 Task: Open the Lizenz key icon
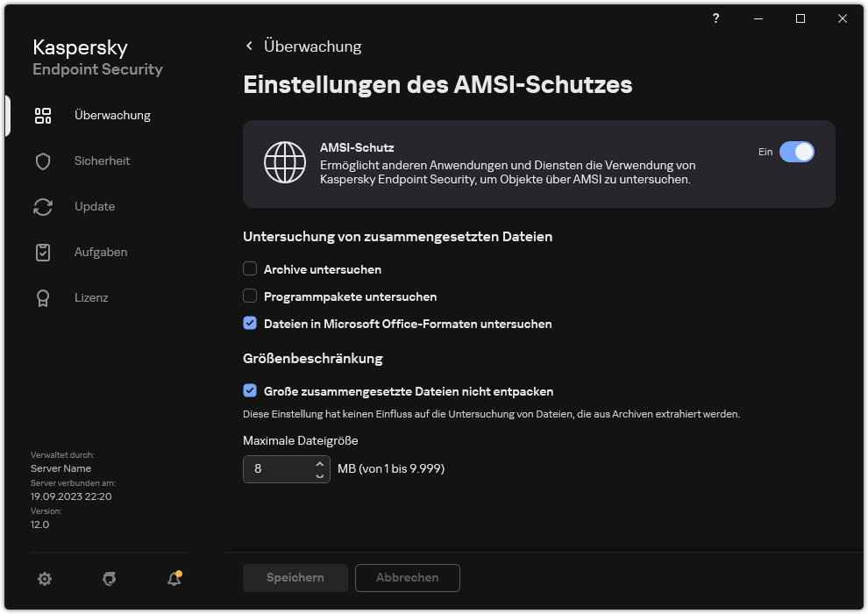pyautogui.click(x=42, y=297)
